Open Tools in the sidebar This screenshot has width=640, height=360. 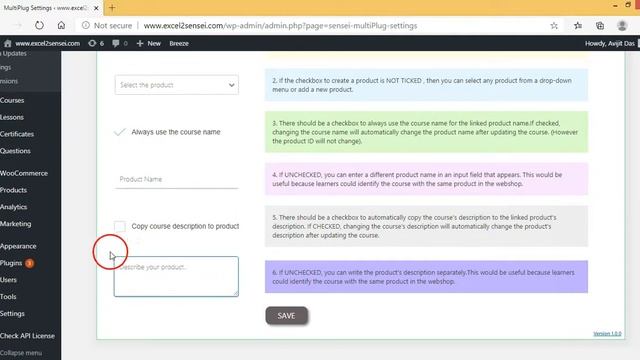tap(8, 297)
